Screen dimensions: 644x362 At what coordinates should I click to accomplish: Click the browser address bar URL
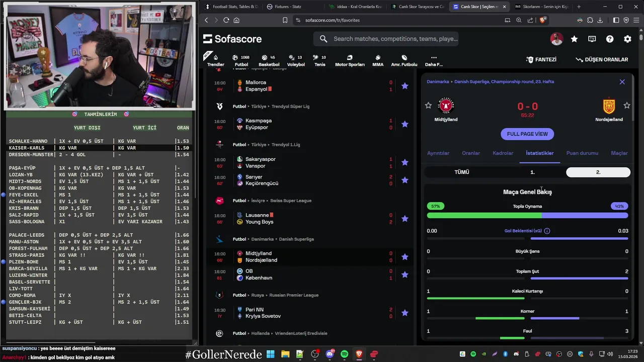332,20
